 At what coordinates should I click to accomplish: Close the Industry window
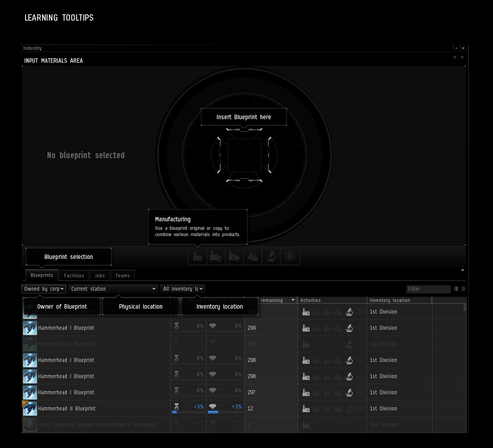tap(463, 48)
